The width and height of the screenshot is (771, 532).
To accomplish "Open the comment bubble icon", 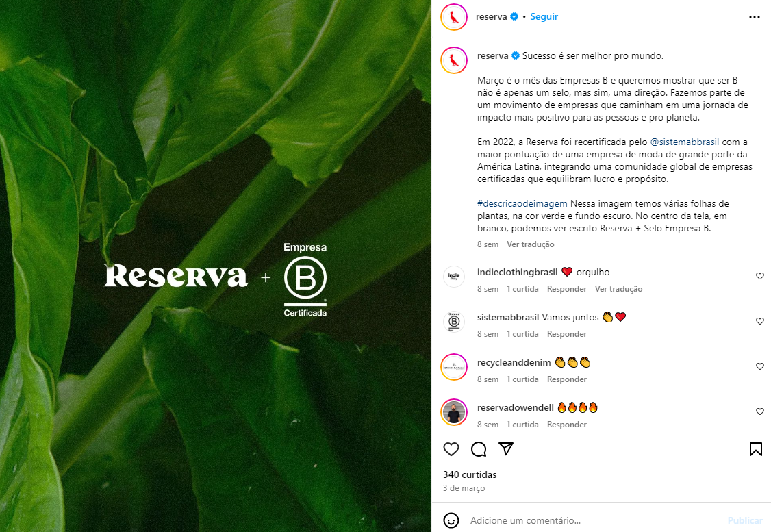I will (x=479, y=449).
